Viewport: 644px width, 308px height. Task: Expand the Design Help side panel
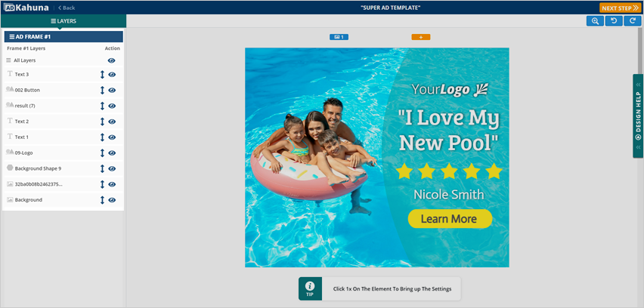638,115
